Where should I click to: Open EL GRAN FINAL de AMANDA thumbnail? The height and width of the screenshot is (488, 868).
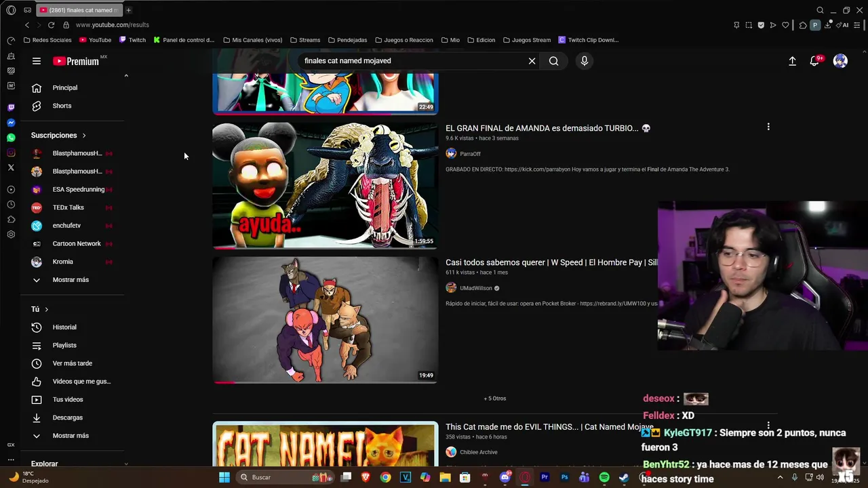tap(325, 186)
